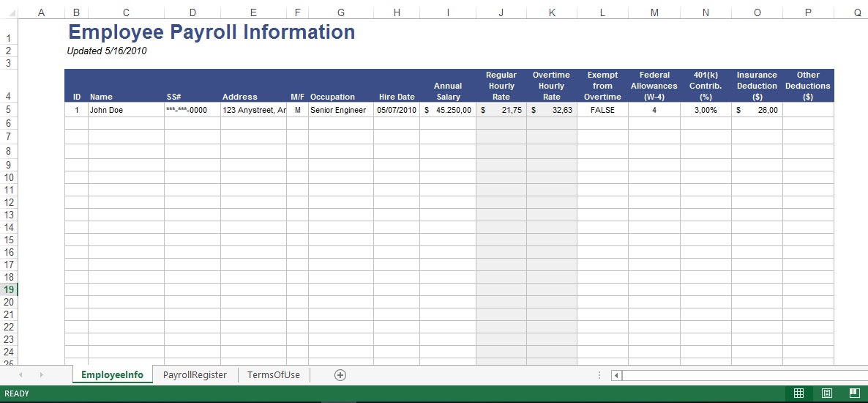Image resolution: width=868 pixels, height=403 pixels.
Task: Click the 32,63 overtime rate cell
Action: [551, 110]
